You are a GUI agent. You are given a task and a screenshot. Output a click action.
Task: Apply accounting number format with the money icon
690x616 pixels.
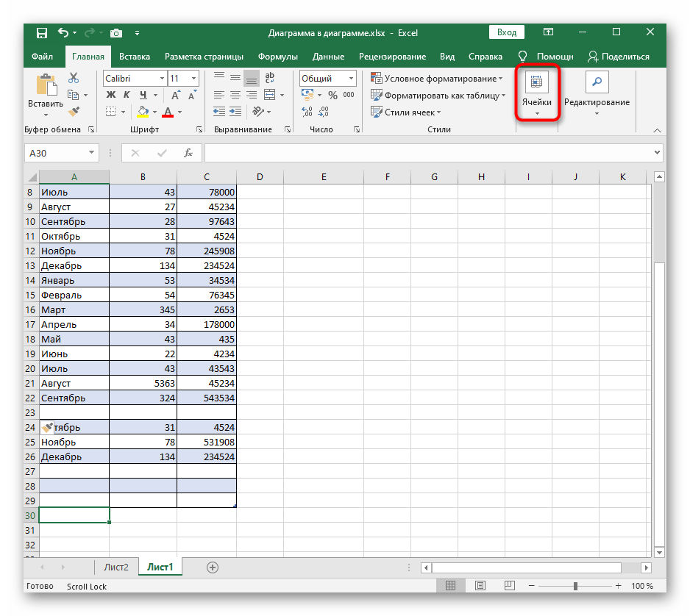click(307, 95)
